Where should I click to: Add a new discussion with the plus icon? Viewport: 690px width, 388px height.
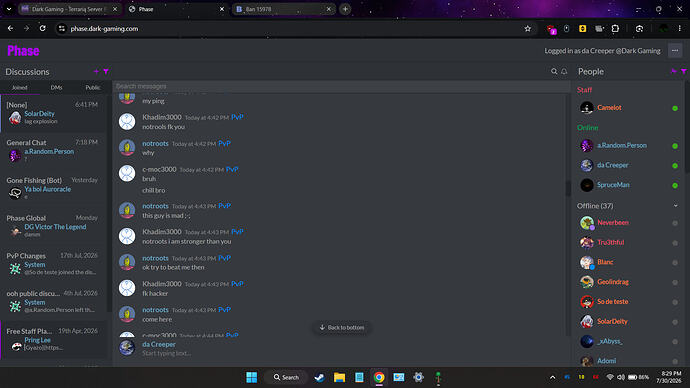click(x=96, y=71)
